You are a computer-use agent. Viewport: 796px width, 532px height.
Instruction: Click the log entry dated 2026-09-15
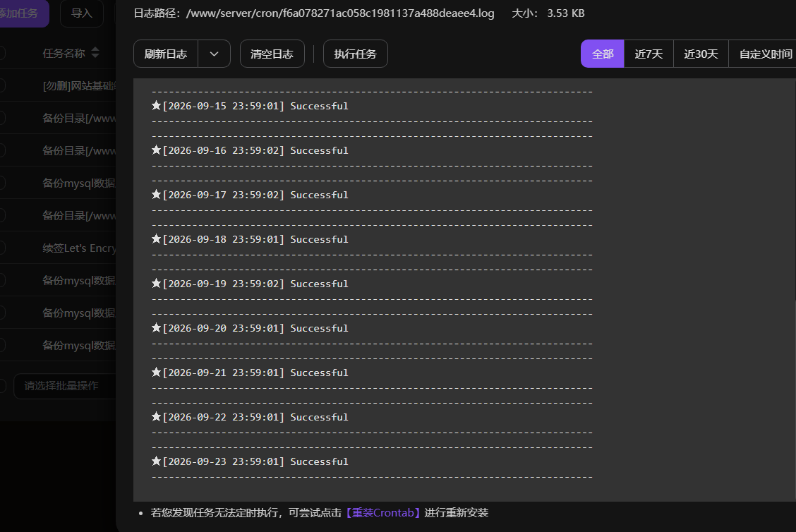coord(250,106)
